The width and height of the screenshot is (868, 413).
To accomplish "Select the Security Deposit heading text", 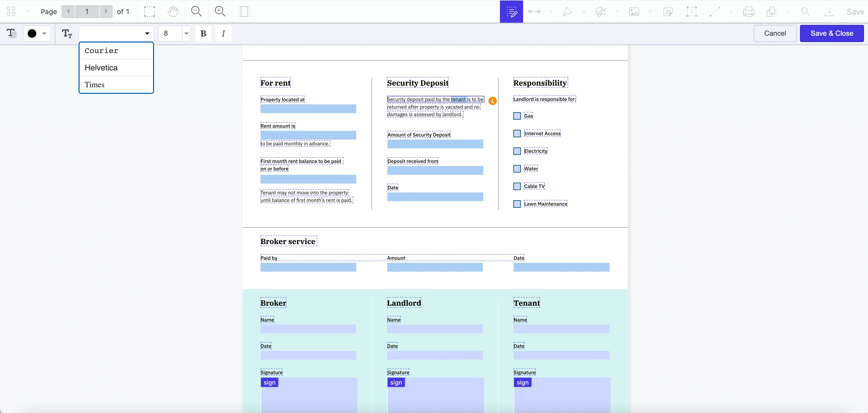I will (417, 83).
